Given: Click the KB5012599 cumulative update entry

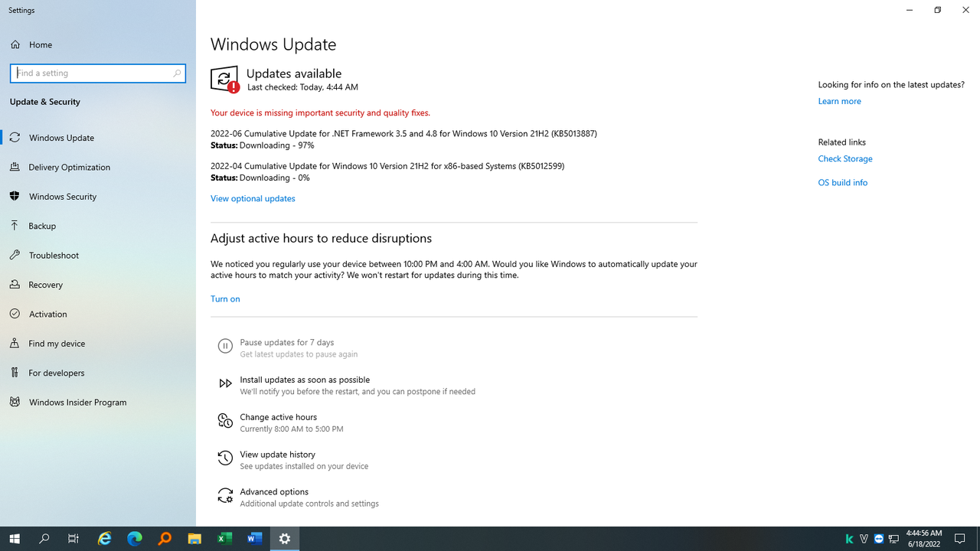Looking at the screenshot, I should tap(387, 166).
